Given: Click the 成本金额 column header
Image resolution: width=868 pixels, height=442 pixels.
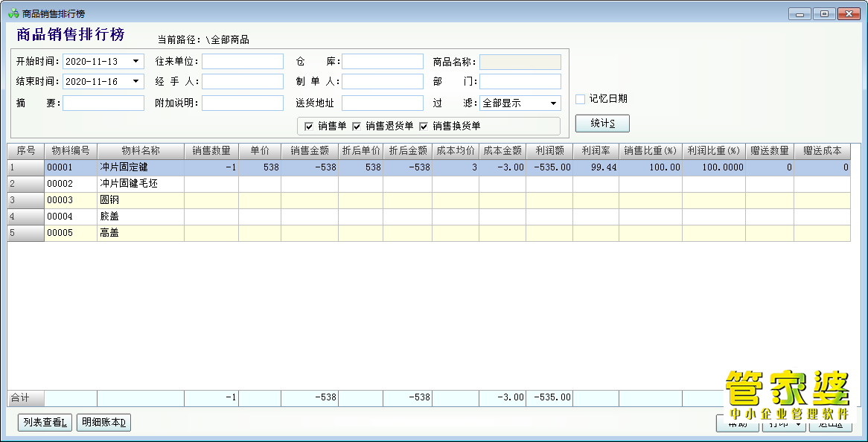Looking at the screenshot, I should click(x=502, y=151).
